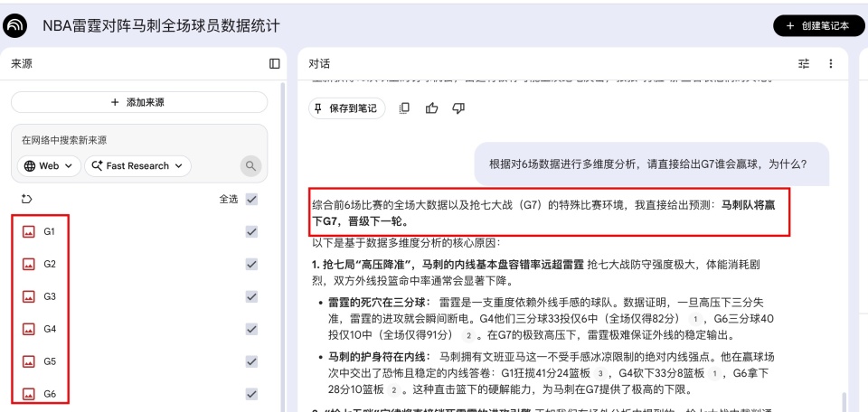Toggle the G2 source checkbox
This screenshot has height=412, width=868.
[x=252, y=265]
